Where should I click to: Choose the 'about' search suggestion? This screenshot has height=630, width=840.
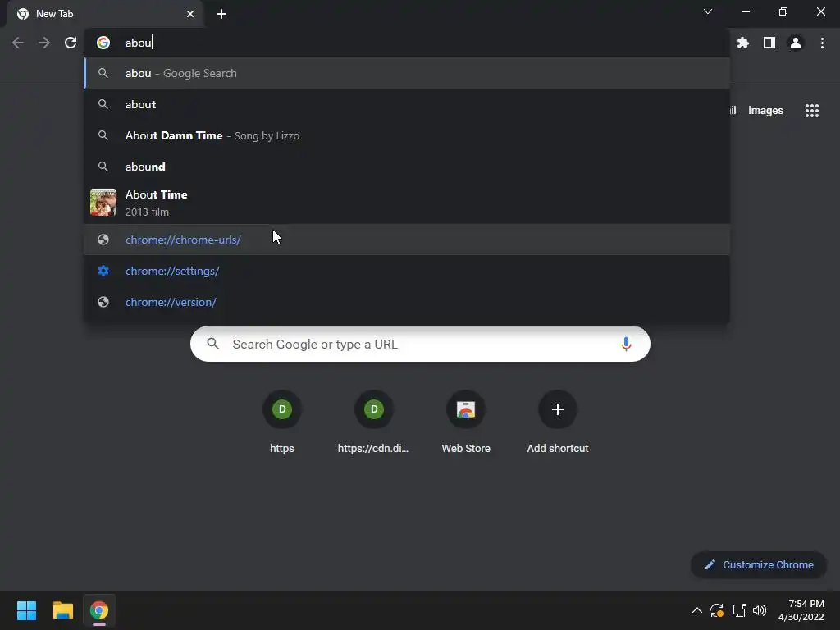[x=407, y=104]
